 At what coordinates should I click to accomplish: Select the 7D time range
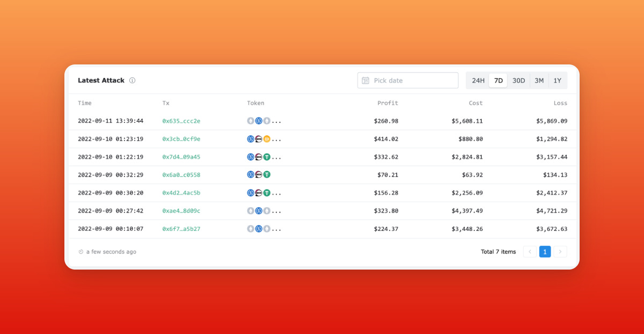499,81
